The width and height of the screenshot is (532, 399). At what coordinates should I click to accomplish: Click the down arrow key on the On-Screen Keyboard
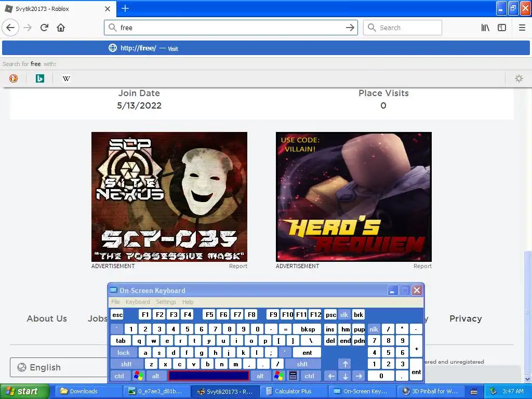[345, 376]
